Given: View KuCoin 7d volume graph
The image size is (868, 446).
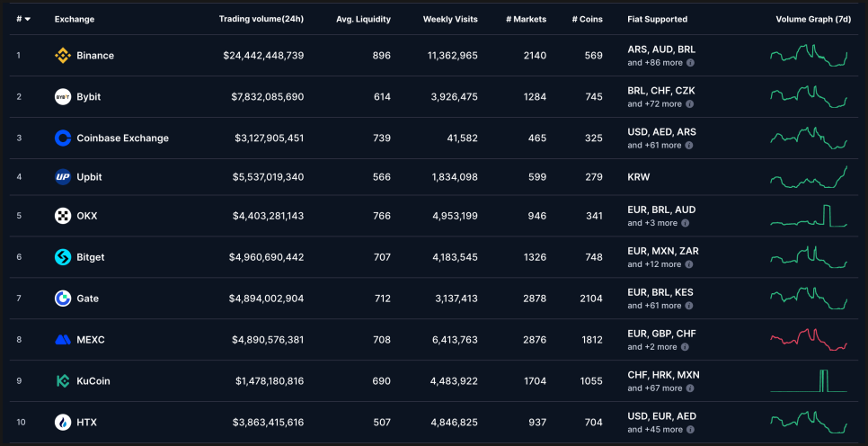Looking at the screenshot, I should 809,380.
